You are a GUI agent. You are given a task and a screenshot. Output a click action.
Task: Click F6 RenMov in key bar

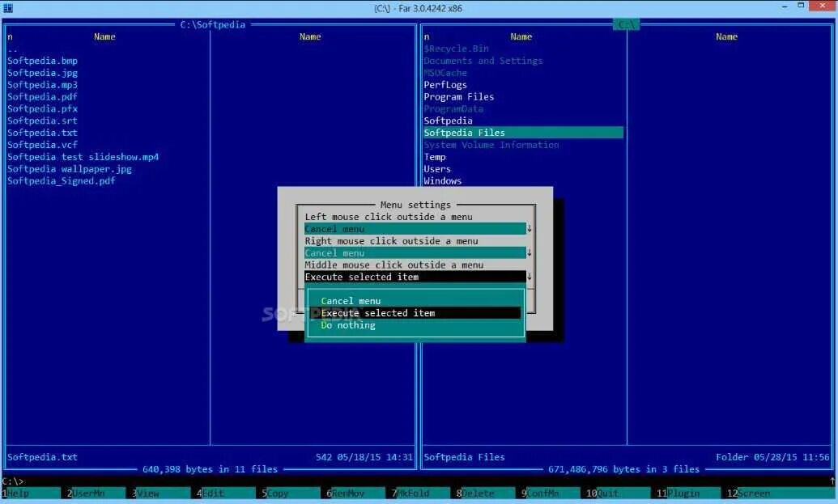coord(355,493)
